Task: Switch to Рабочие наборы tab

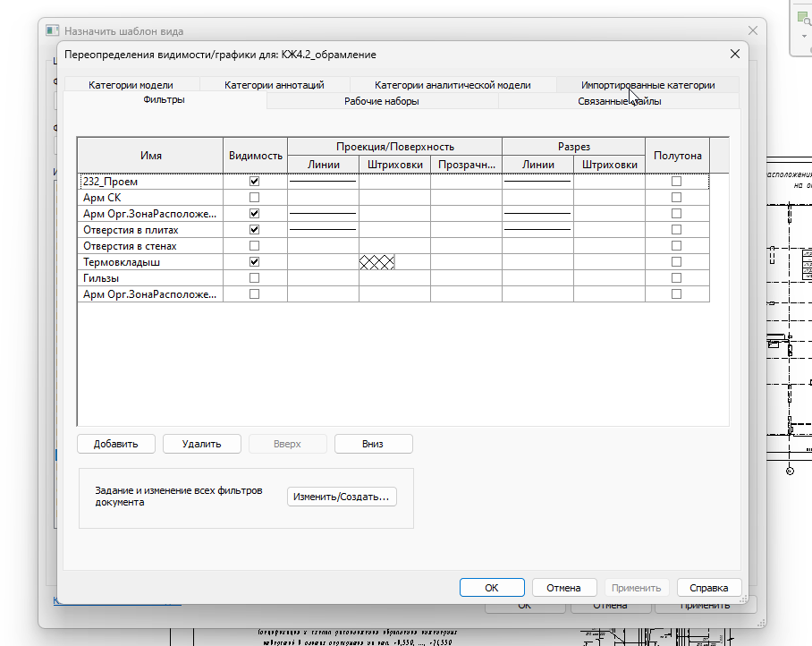Action: [x=382, y=101]
